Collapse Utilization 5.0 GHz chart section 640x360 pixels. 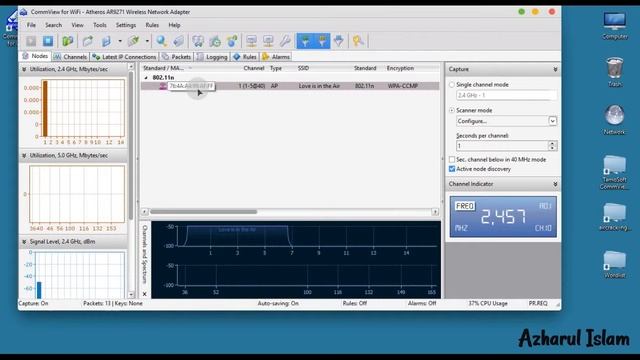tap(24, 156)
